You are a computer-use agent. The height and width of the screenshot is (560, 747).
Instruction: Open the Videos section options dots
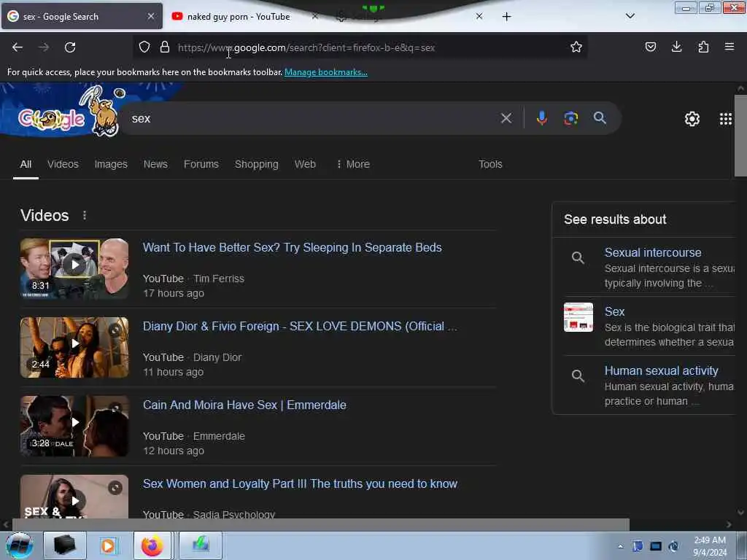point(85,216)
